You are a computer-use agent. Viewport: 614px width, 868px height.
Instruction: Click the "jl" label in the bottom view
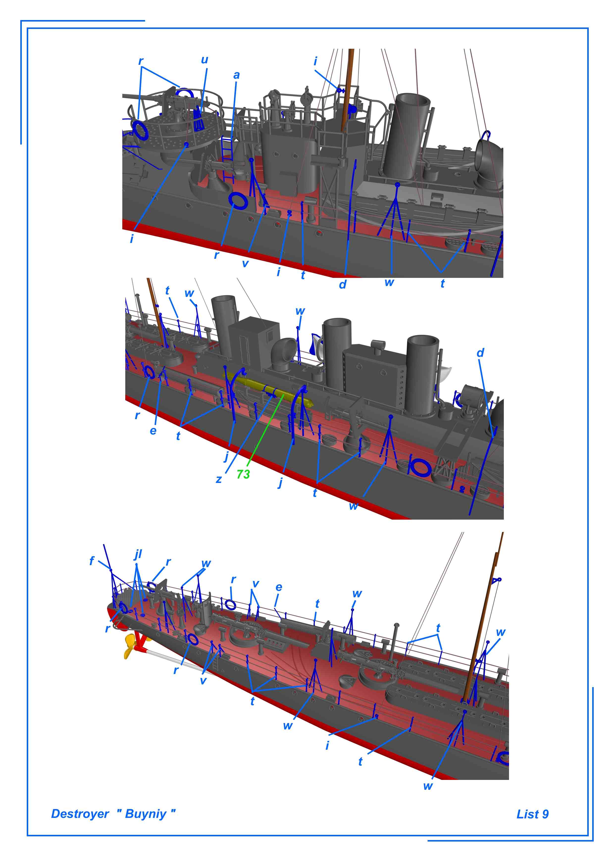point(138,555)
